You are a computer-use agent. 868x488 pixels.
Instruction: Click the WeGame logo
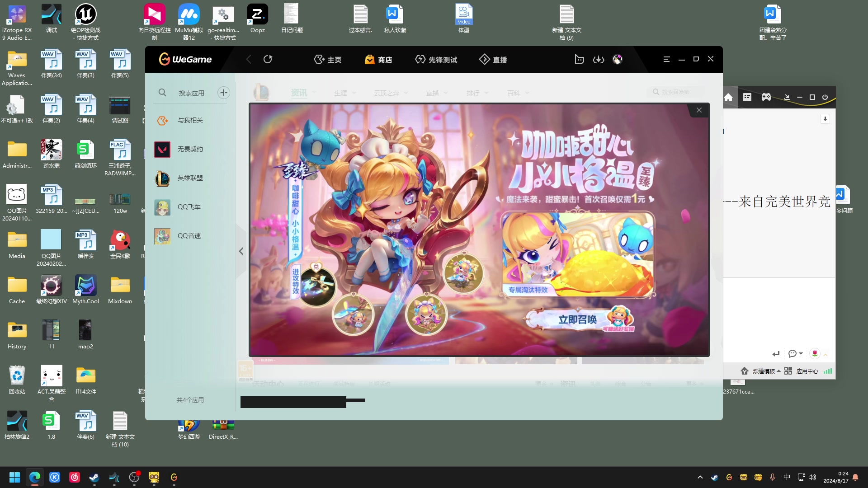pyautogui.click(x=185, y=59)
